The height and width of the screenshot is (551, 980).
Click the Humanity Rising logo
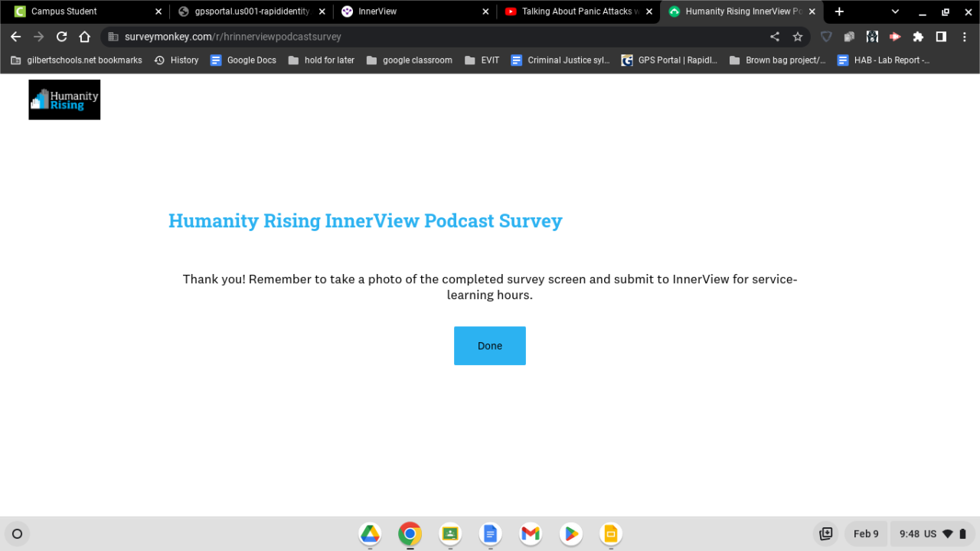click(64, 99)
